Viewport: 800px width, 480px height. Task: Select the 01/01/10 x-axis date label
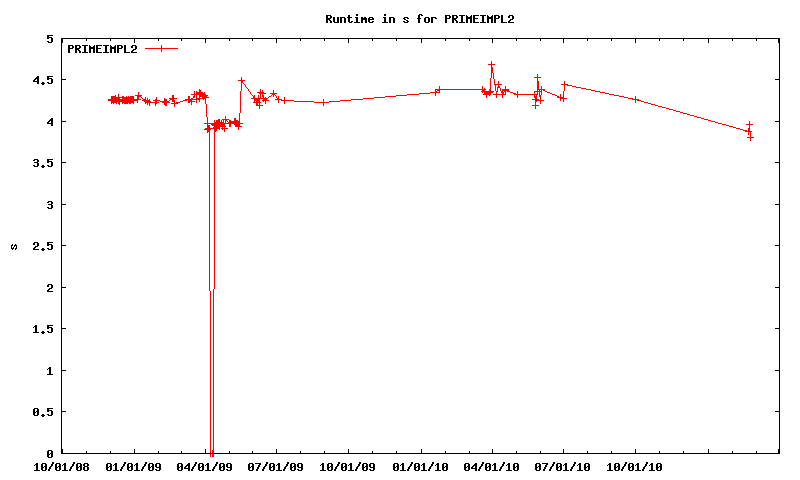[420, 465]
